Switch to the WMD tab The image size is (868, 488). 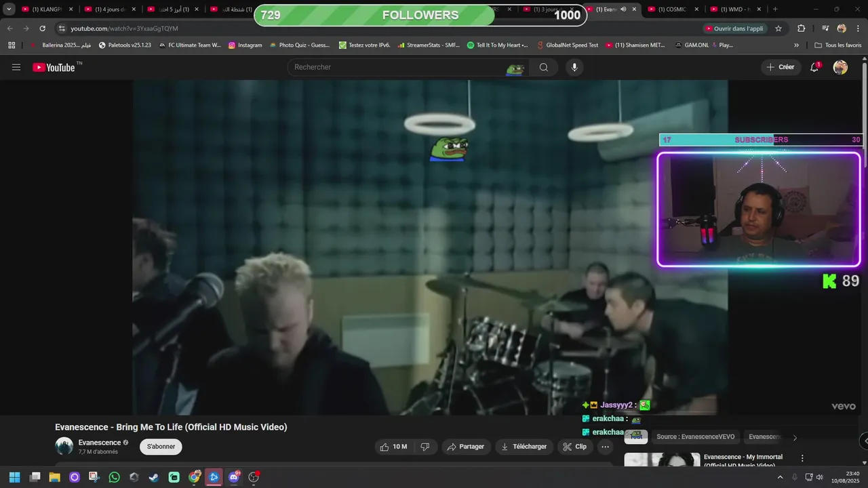click(735, 9)
